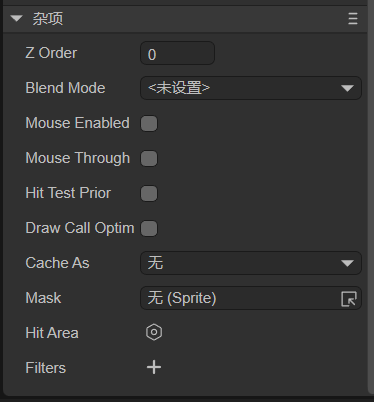The height and width of the screenshot is (402, 374).
Task: Click the Filters label
Action: [46, 368]
